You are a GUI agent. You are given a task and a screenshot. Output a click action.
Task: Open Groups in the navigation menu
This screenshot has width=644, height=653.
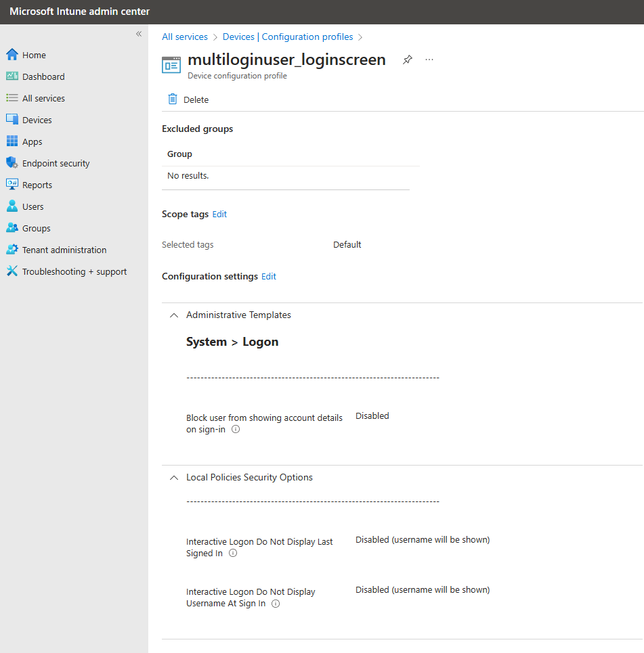click(x=37, y=228)
